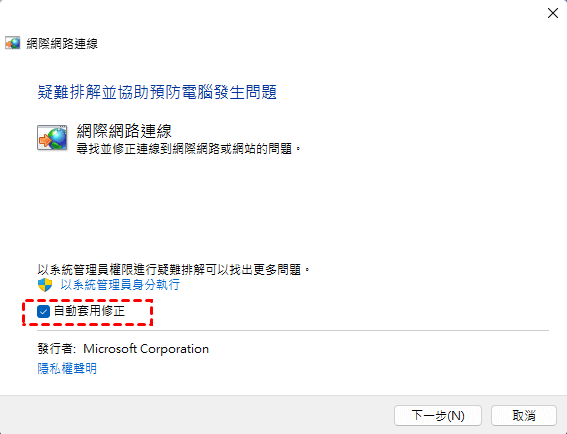The width and height of the screenshot is (567, 434).
Task: Click the large 網際網路連線 globe arrow icon
Action: (52, 138)
